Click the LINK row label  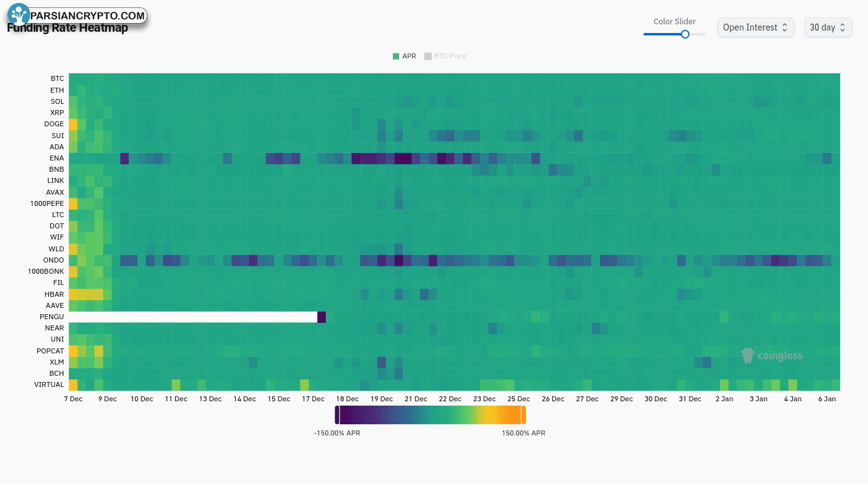pos(56,180)
